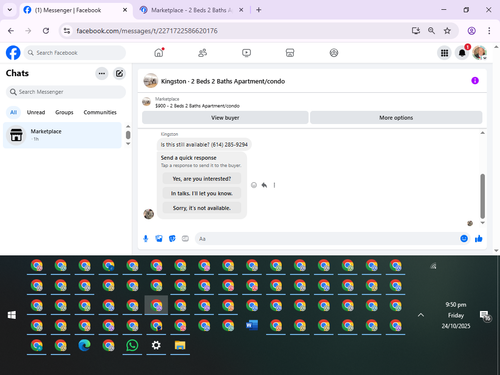Open the Facebook logo home link
This screenshot has height=375, width=500.
coord(13,53)
